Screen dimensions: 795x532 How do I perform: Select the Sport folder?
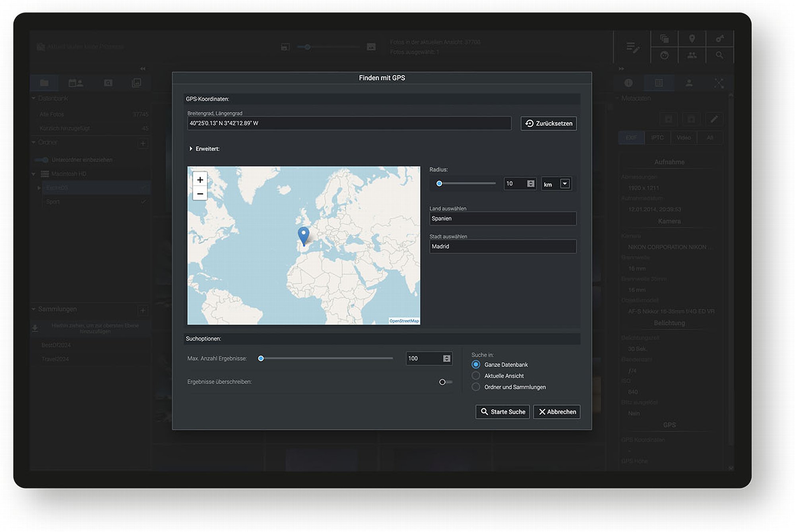[x=53, y=202]
